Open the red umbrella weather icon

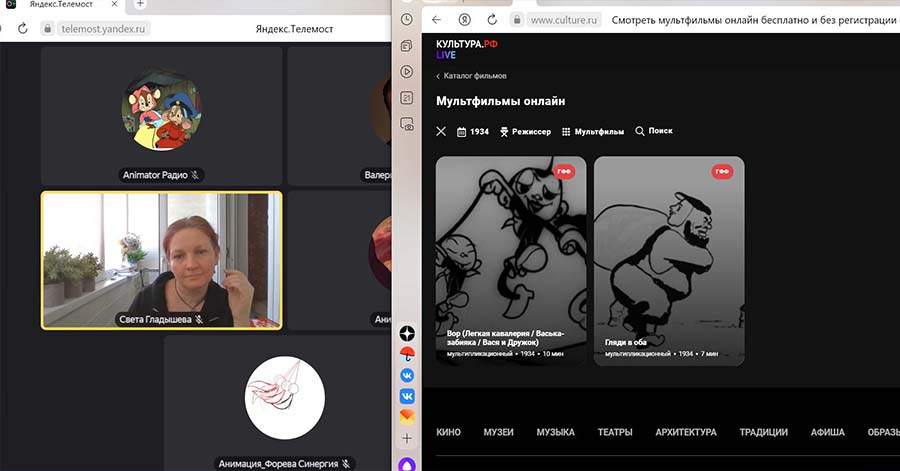point(407,355)
